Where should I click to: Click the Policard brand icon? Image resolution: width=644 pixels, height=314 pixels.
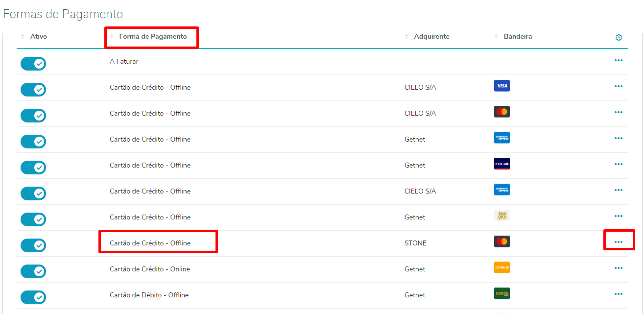pyautogui.click(x=502, y=164)
